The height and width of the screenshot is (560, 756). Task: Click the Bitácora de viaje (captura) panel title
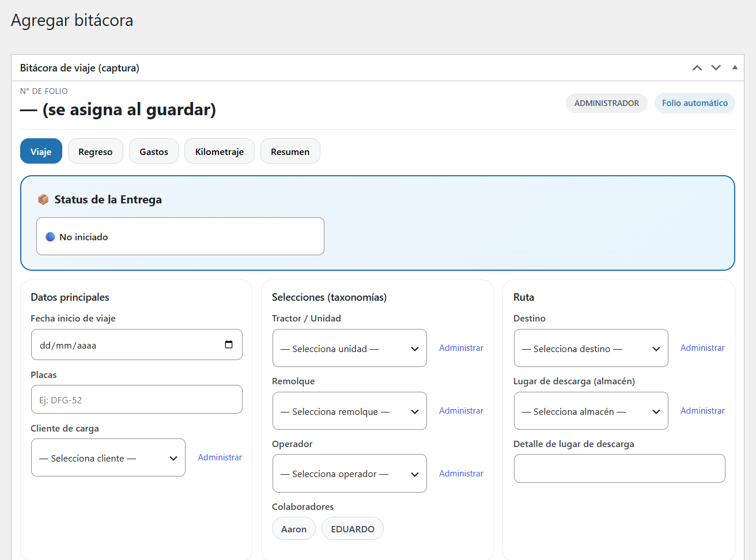coord(80,68)
